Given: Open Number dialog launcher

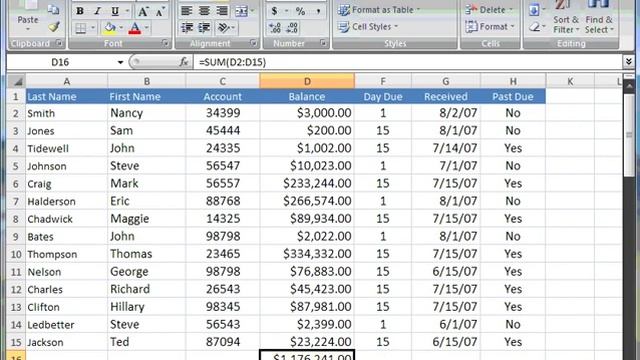Looking at the screenshot, I should (323, 43).
